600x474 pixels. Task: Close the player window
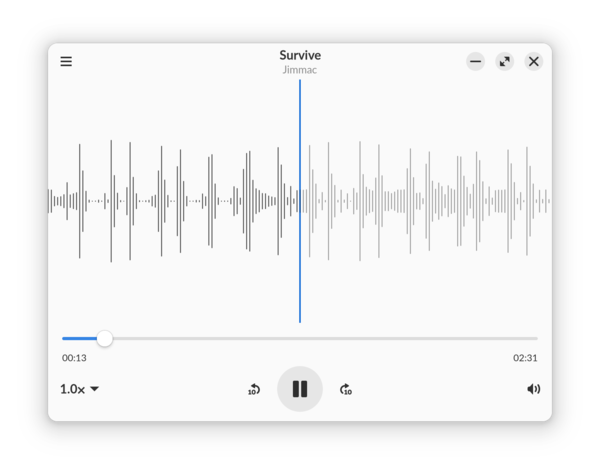click(534, 61)
